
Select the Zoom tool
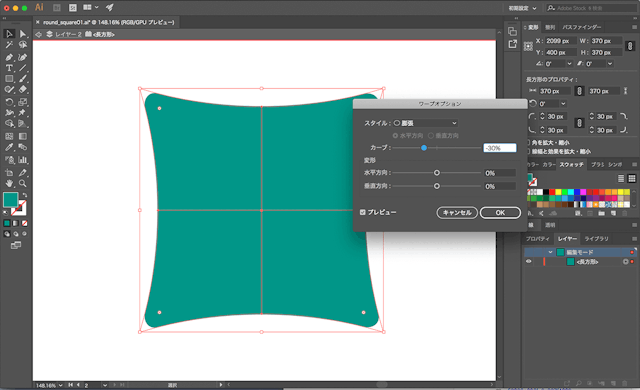click(23, 184)
